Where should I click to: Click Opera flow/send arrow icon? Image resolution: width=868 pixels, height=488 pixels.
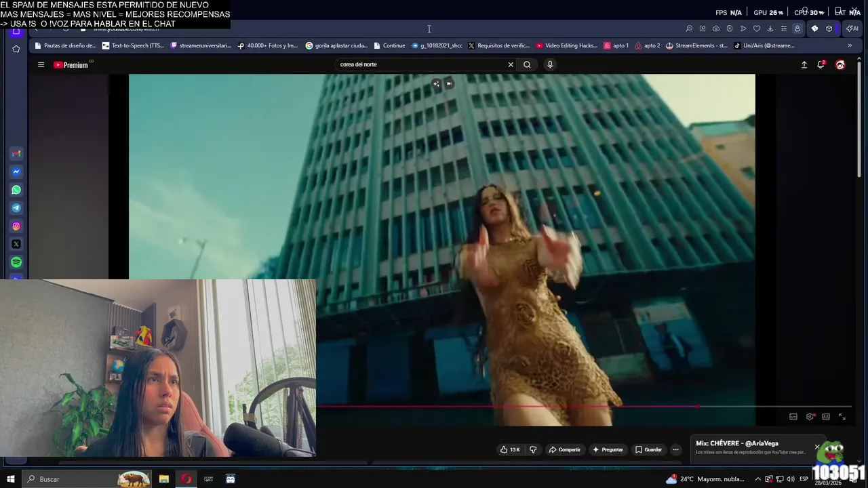click(743, 28)
